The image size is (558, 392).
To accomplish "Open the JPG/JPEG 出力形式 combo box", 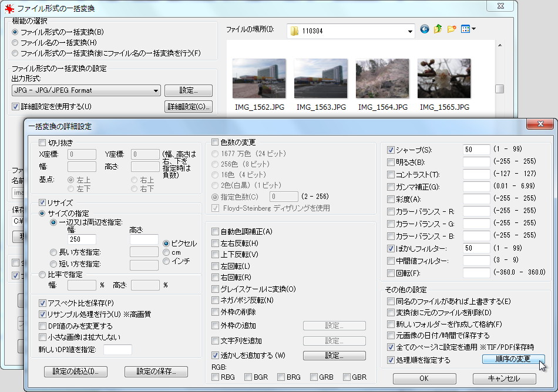I will [x=155, y=90].
